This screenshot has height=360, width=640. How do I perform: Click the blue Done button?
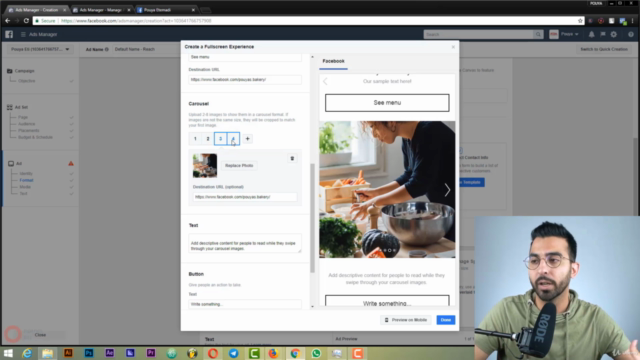point(446,320)
